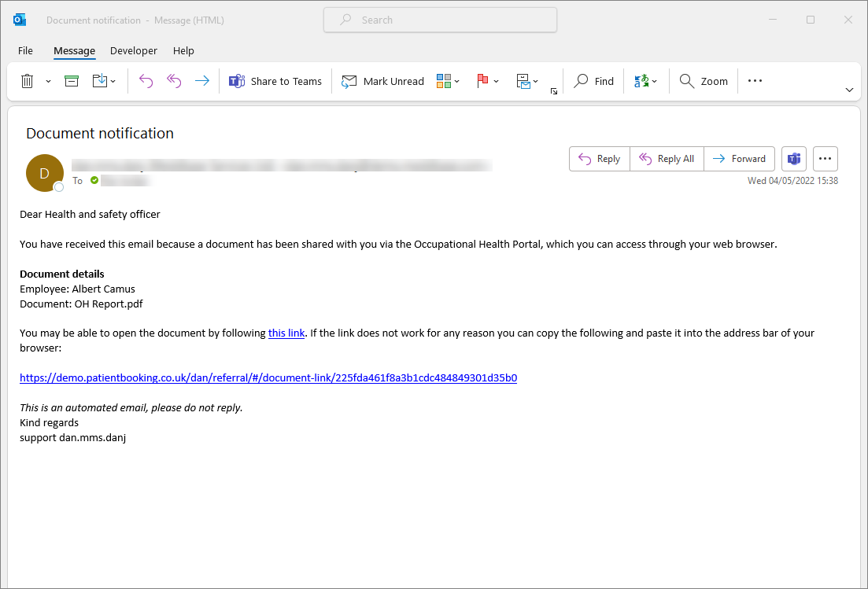The height and width of the screenshot is (589, 868).
Task: Click into the Search box
Action: (441, 20)
